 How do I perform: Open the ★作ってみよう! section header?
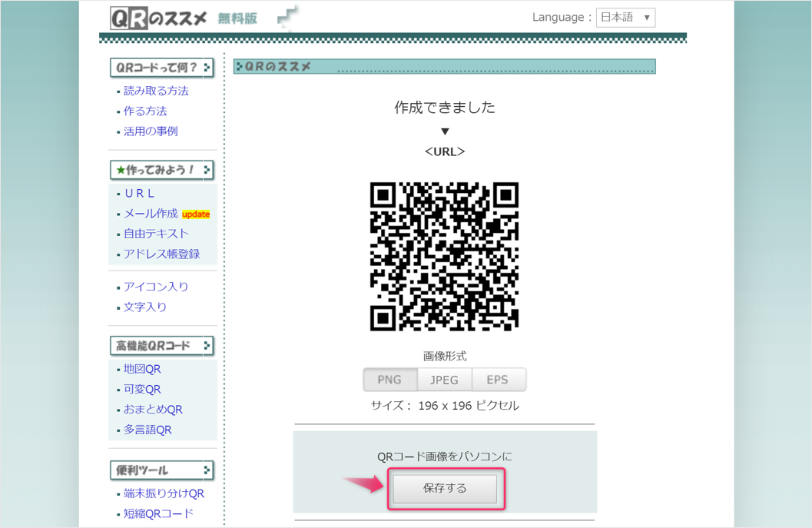click(x=162, y=170)
